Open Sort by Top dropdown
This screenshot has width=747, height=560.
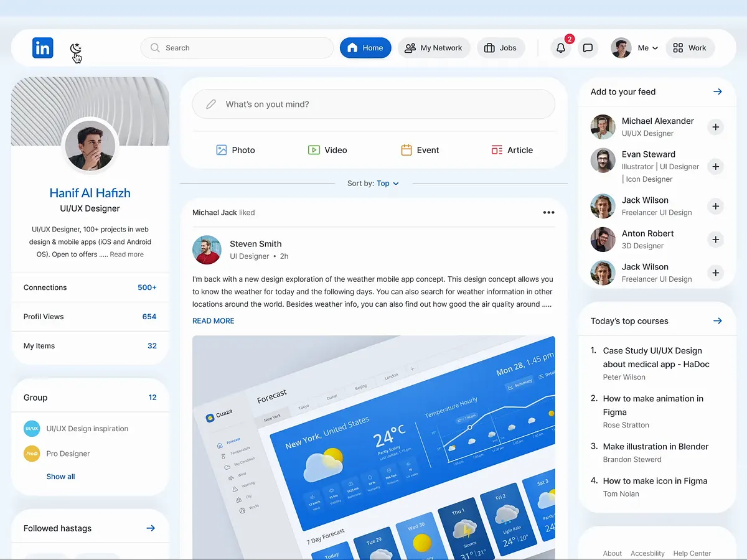pos(388,184)
